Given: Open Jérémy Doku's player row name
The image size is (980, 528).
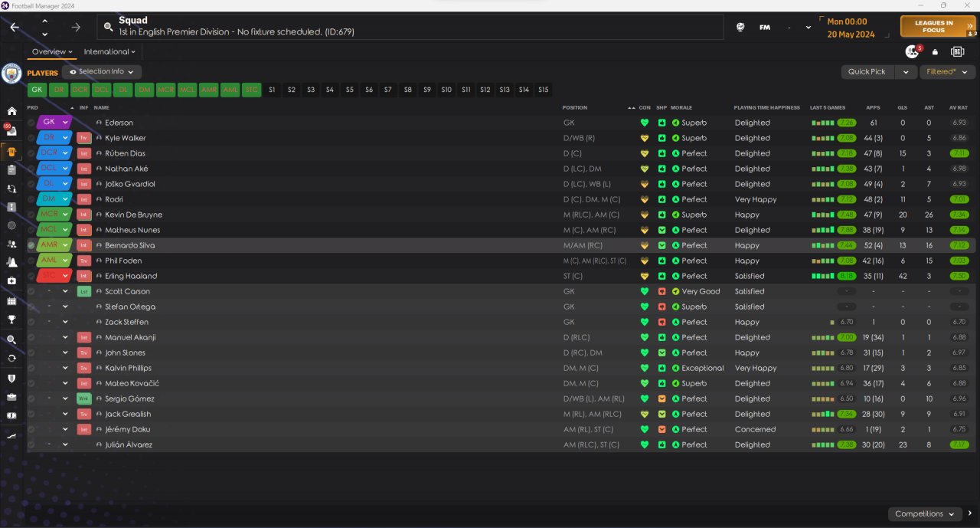Looking at the screenshot, I should (x=128, y=429).
